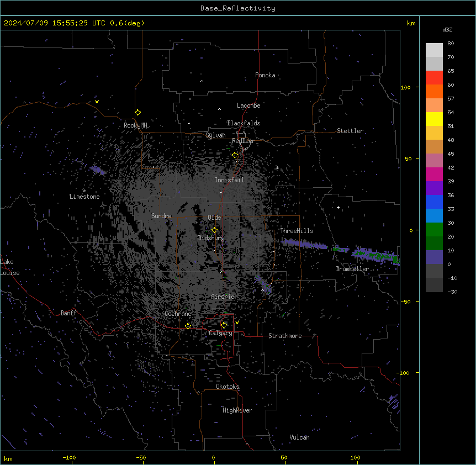Click the Blackfalds city label
This screenshot has height=465, width=476.
click(x=244, y=123)
